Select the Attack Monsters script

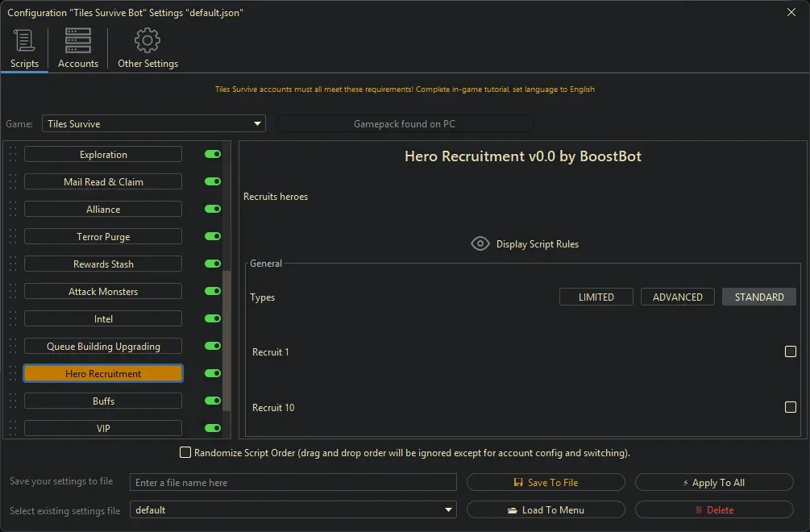click(103, 292)
